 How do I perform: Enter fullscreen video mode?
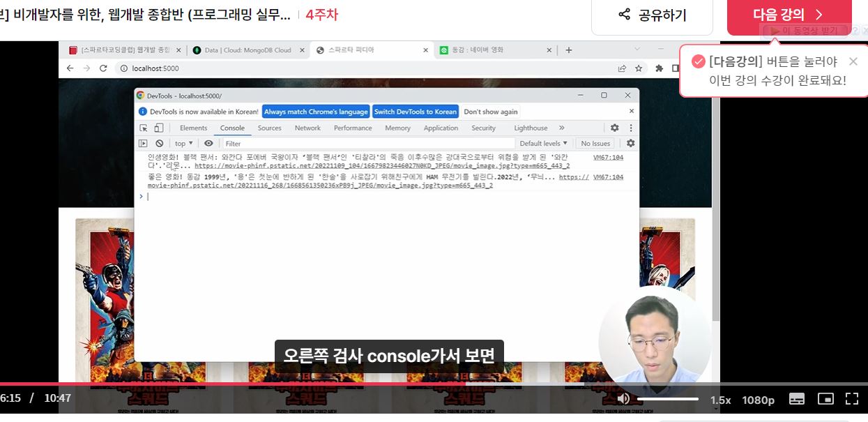[852, 399]
